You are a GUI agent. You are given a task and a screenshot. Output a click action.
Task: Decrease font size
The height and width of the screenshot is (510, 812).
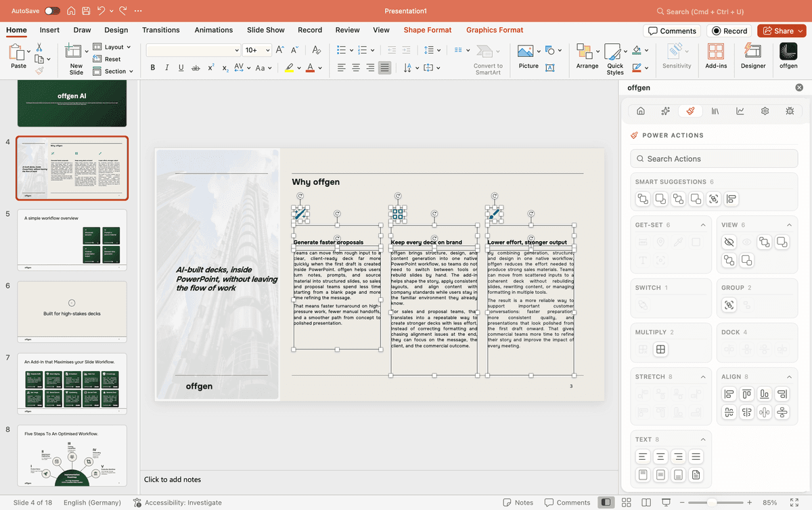pos(295,50)
